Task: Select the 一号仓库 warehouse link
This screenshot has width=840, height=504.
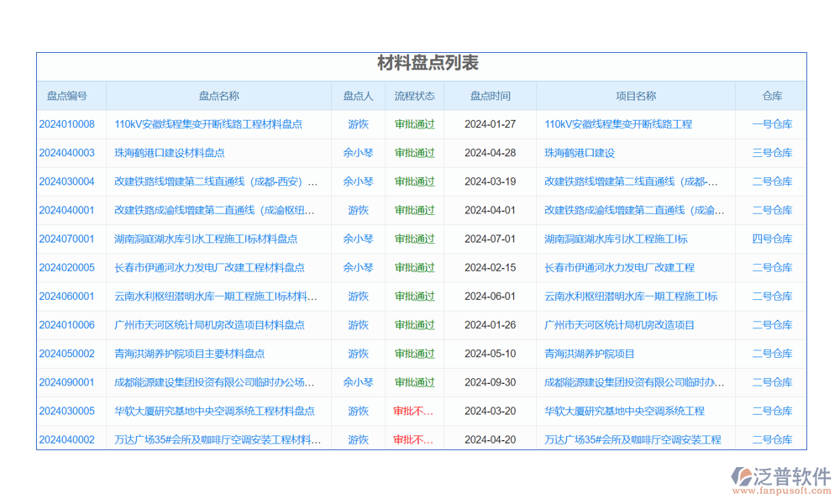Action: pos(771,124)
